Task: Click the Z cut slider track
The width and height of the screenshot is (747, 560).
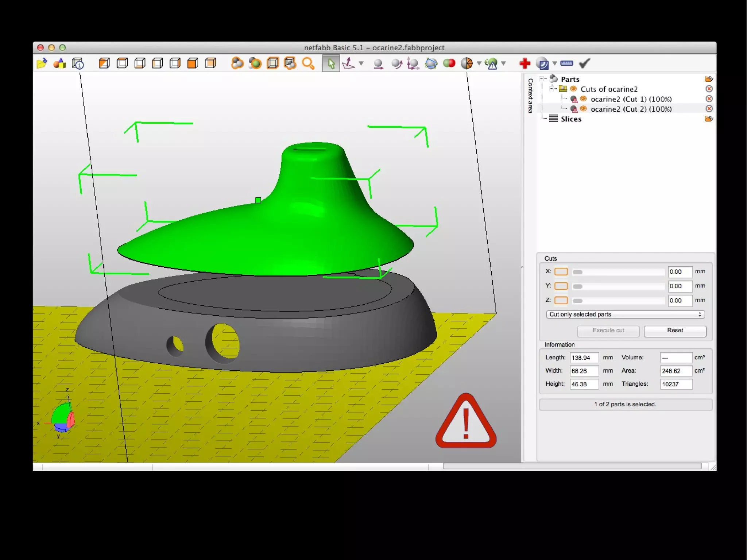Action: coord(618,301)
